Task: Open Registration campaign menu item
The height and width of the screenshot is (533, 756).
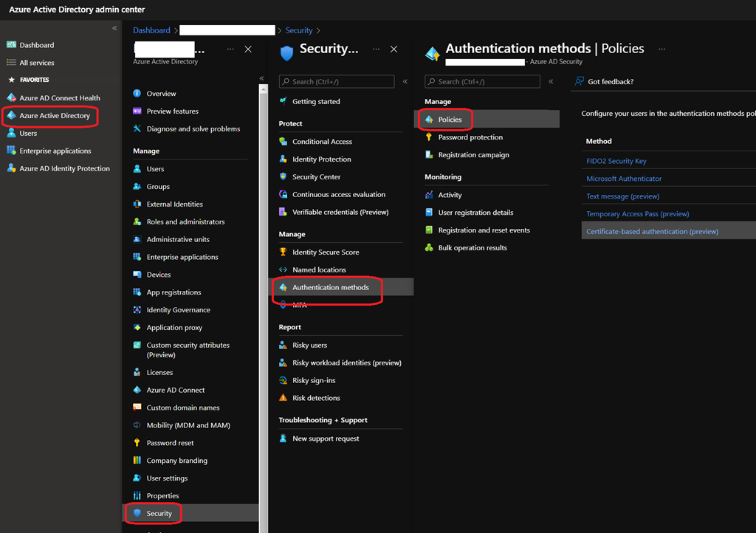Action: point(473,155)
